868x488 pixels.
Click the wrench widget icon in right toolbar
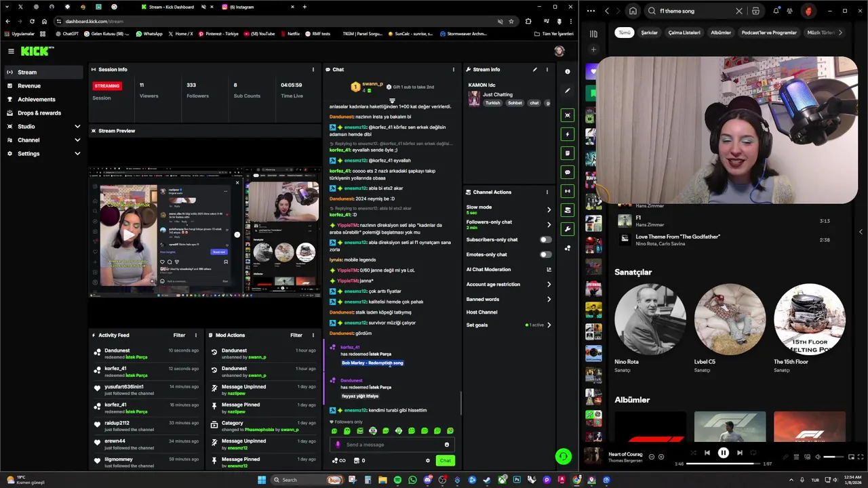coord(568,229)
